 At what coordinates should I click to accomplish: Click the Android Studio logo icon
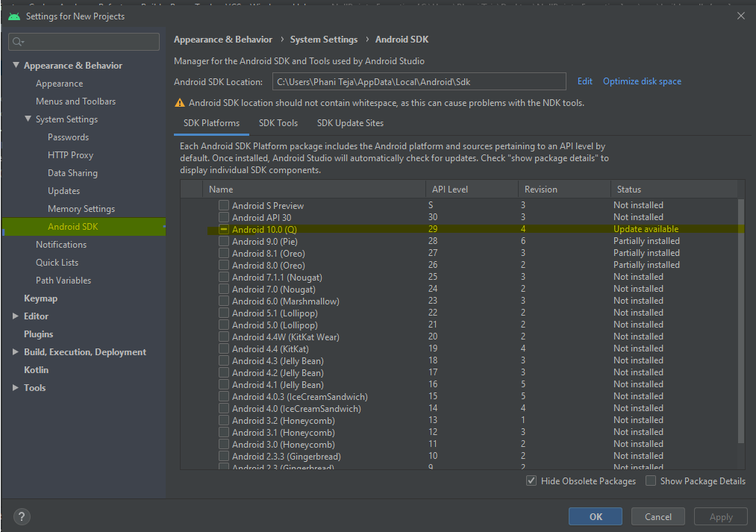(14, 16)
